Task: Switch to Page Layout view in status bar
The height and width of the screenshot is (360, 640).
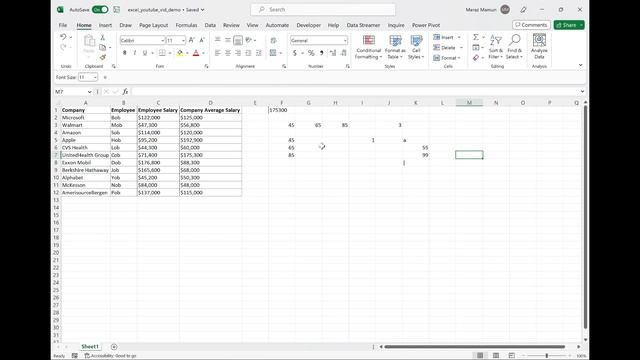Action: click(496, 356)
